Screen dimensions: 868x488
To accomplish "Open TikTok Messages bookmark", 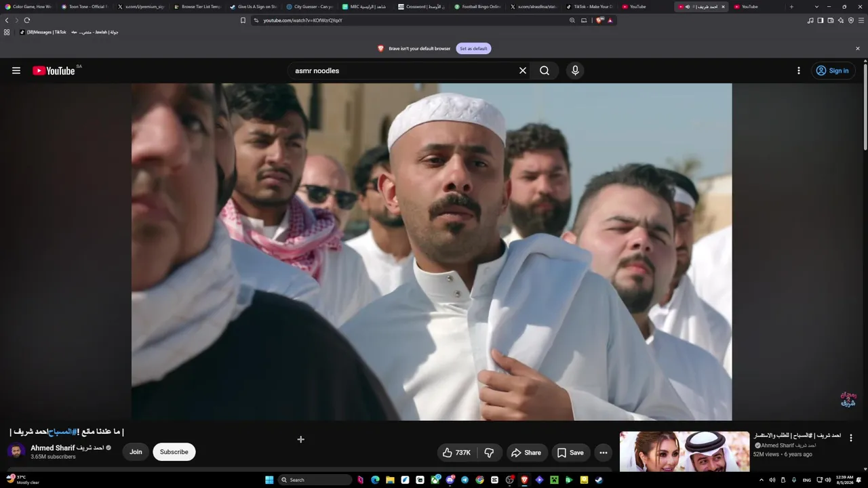I will (43, 32).
